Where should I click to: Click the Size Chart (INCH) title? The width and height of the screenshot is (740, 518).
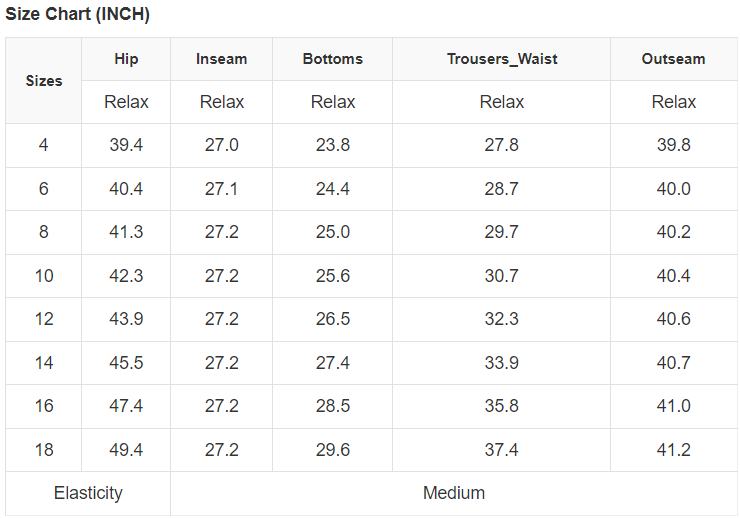tap(78, 15)
